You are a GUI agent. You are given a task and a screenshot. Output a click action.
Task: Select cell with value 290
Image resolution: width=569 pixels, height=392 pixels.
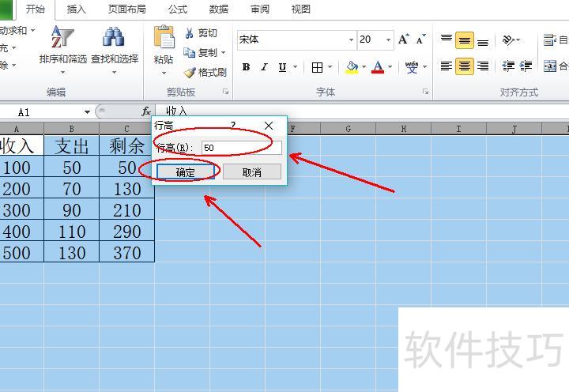click(126, 230)
